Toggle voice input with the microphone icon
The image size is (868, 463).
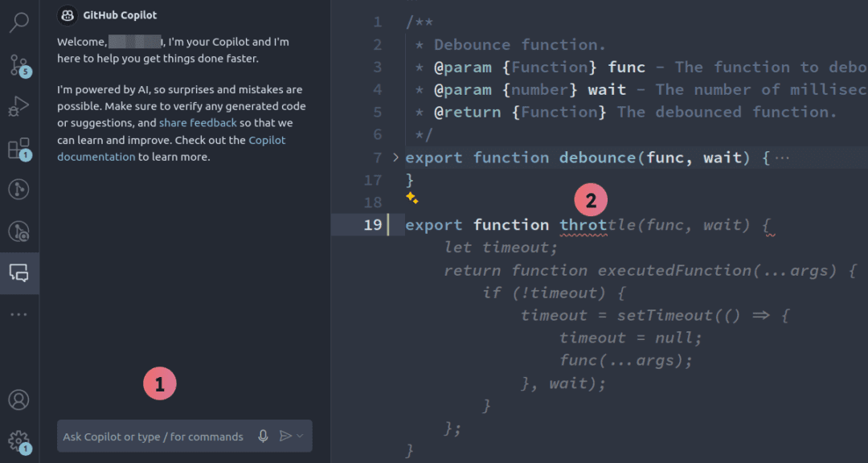[263, 436]
